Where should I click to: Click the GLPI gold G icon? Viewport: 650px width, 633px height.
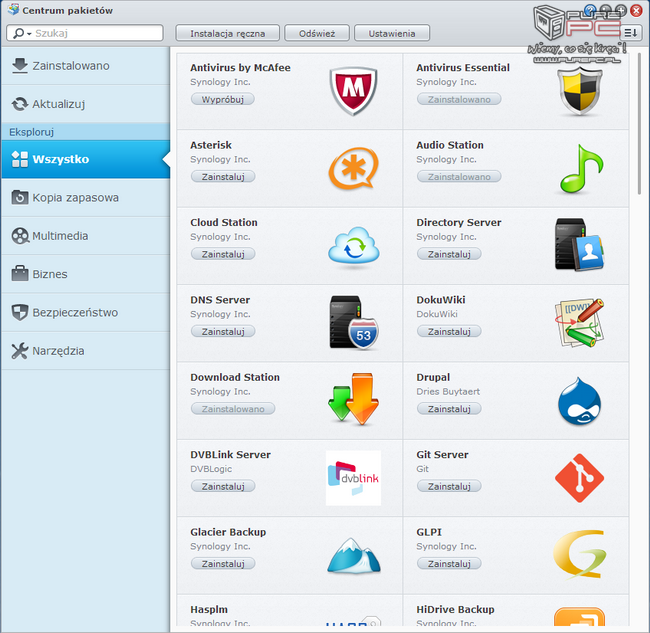pos(580,554)
